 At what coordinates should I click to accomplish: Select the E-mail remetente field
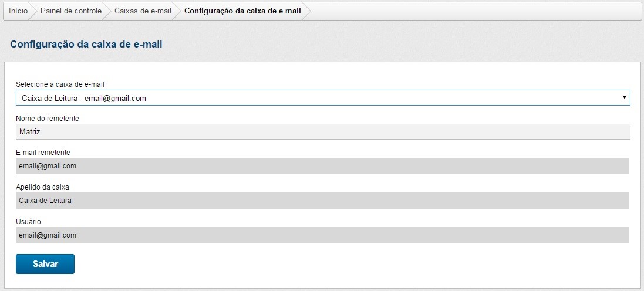323,166
